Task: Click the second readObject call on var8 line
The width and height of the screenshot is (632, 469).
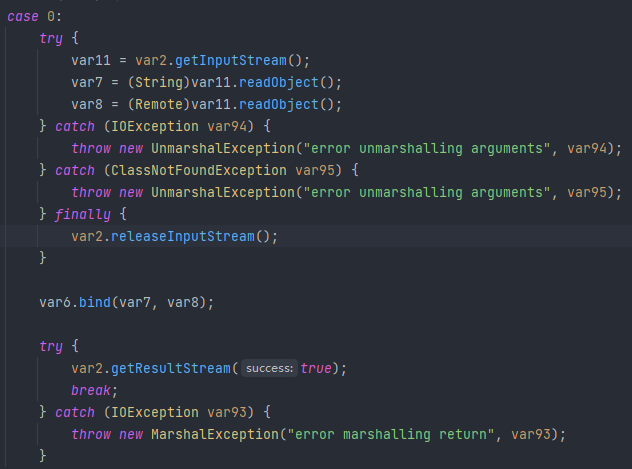Action: click(279, 105)
